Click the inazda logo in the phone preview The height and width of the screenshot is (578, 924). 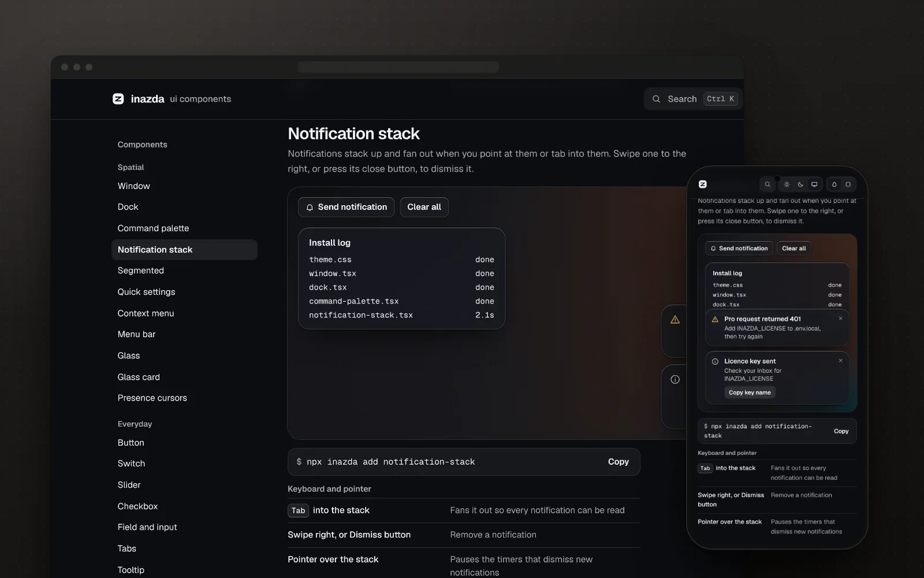(x=703, y=184)
